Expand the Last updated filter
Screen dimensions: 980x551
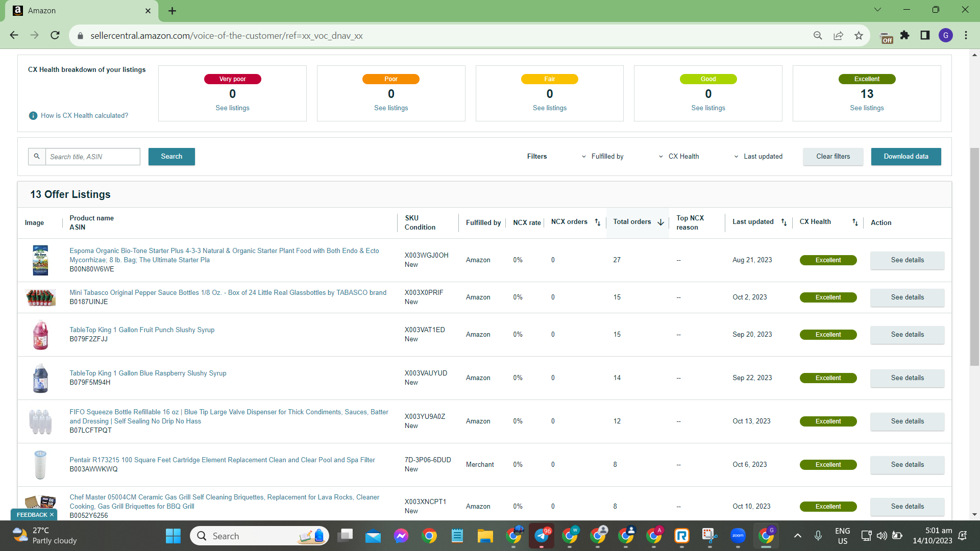tap(758, 157)
